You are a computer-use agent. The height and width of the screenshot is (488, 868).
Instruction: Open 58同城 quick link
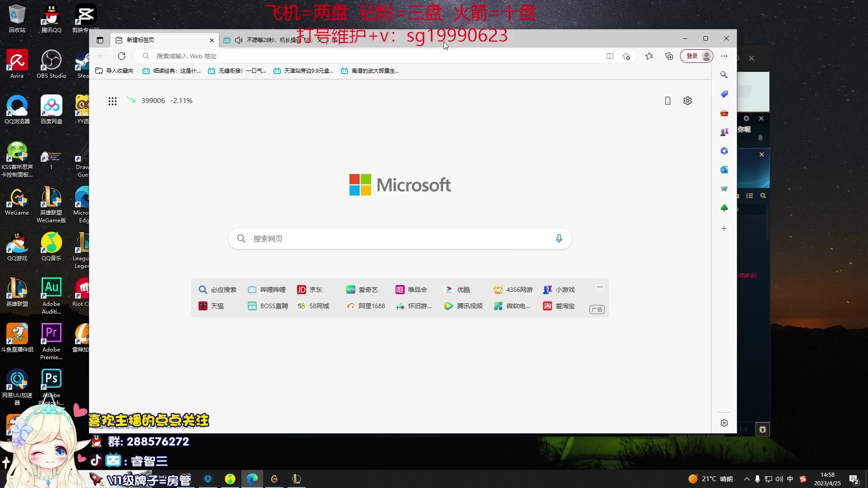click(313, 306)
